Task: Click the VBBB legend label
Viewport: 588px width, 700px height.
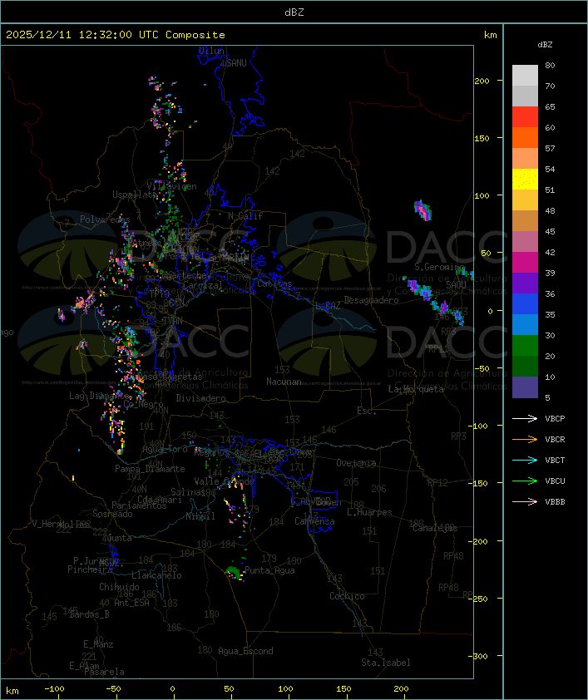Action: (555, 502)
